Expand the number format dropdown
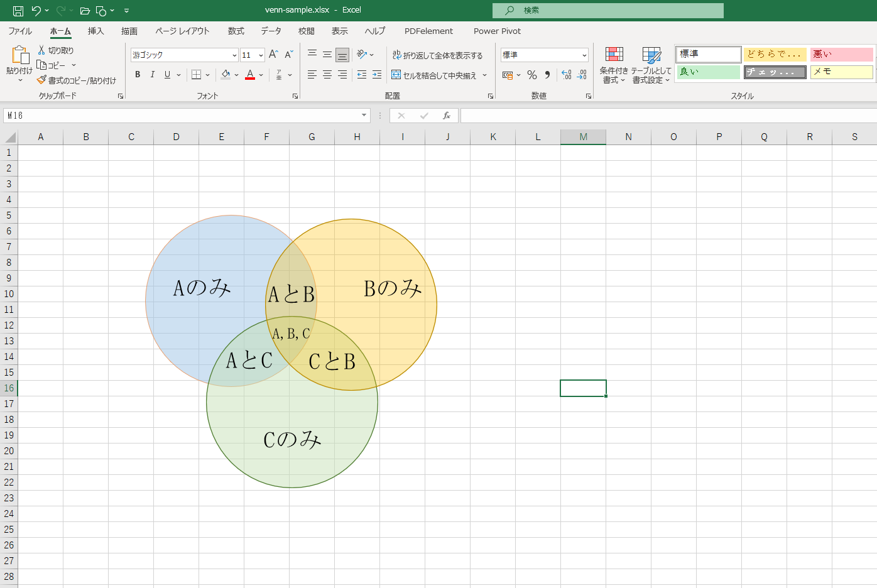The width and height of the screenshot is (877, 588). [584, 55]
